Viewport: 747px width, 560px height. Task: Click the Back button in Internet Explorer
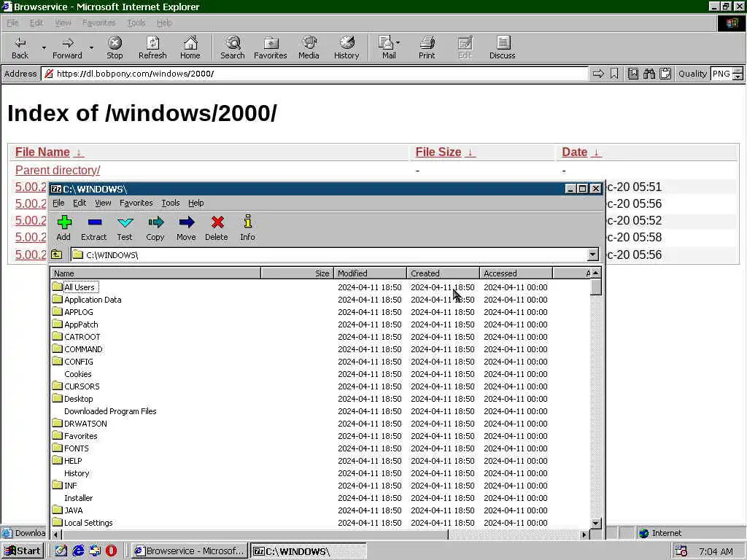click(x=20, y=47)
